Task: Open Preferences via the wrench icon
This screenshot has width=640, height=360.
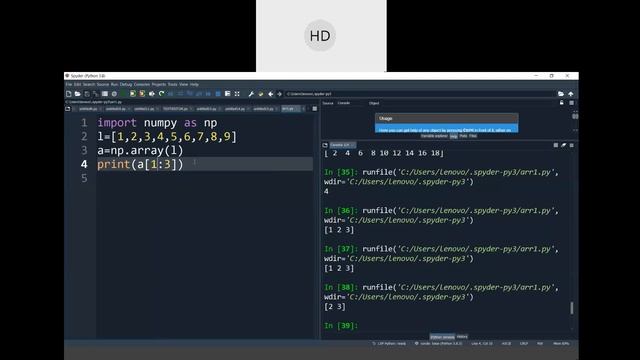Action: coord(251,94)
